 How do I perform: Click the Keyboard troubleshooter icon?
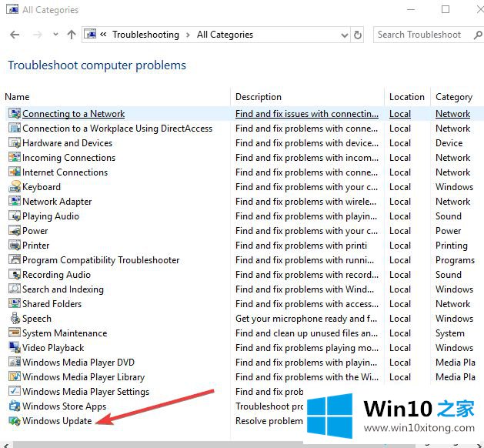[15, 186]
